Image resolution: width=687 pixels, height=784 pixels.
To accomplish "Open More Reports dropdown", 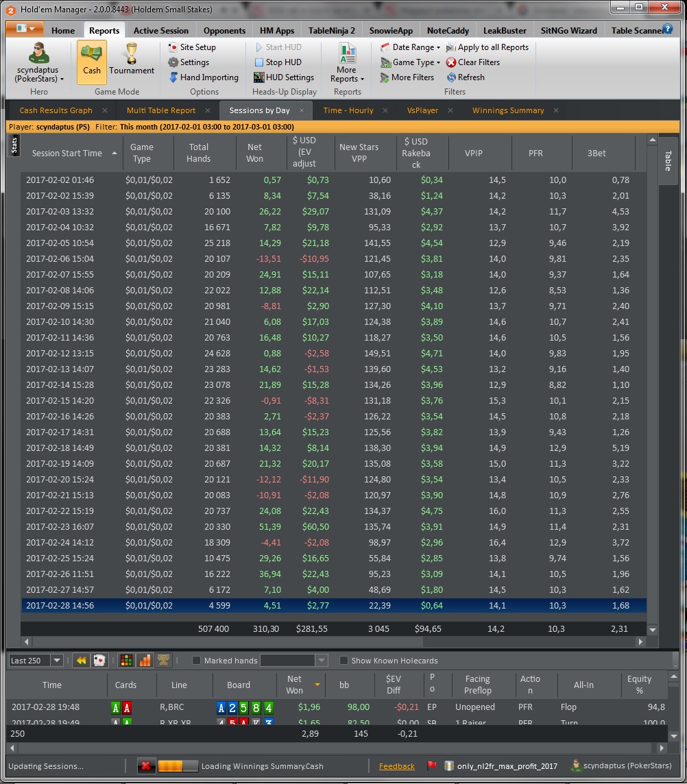I will click(347, 62).
